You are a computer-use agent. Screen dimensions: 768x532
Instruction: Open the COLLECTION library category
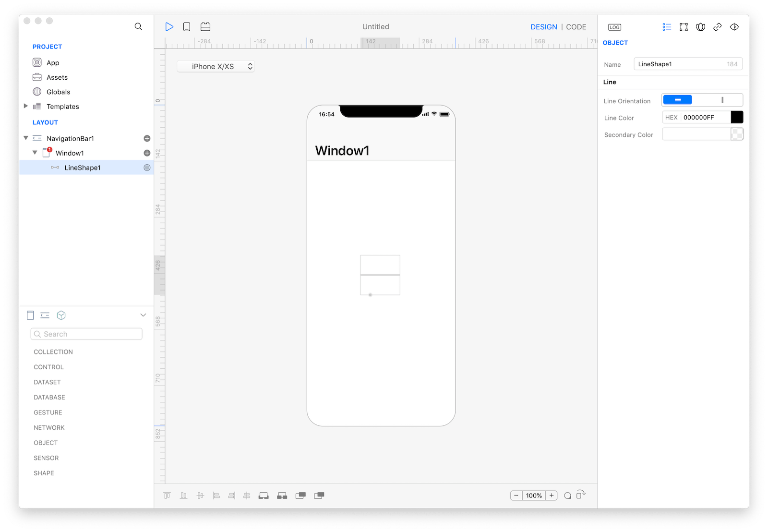pyautogui.click(x=53, y=352)
